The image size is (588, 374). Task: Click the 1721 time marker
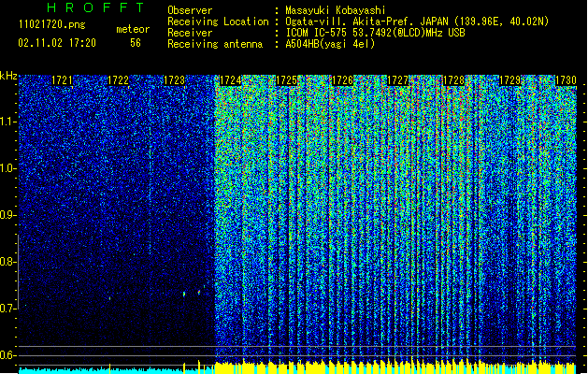click(62, 80)
